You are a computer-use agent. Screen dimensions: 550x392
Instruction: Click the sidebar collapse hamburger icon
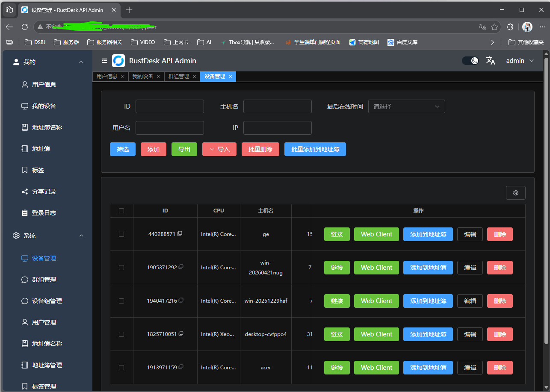tap(104, 61)
